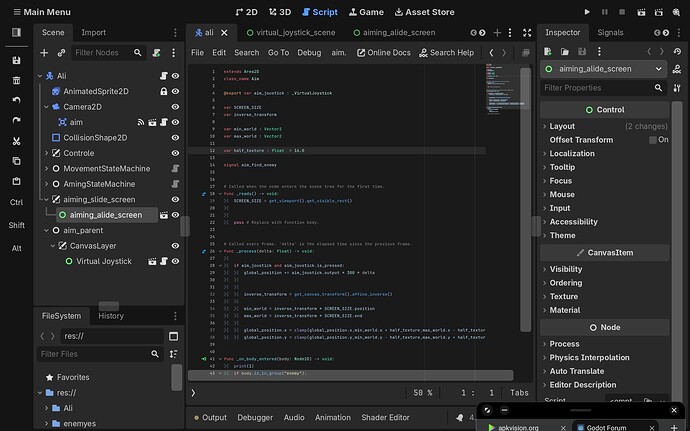Click script editor horizontal scrollbar
This screenshot has width=690, height=431.
[350, 375]
